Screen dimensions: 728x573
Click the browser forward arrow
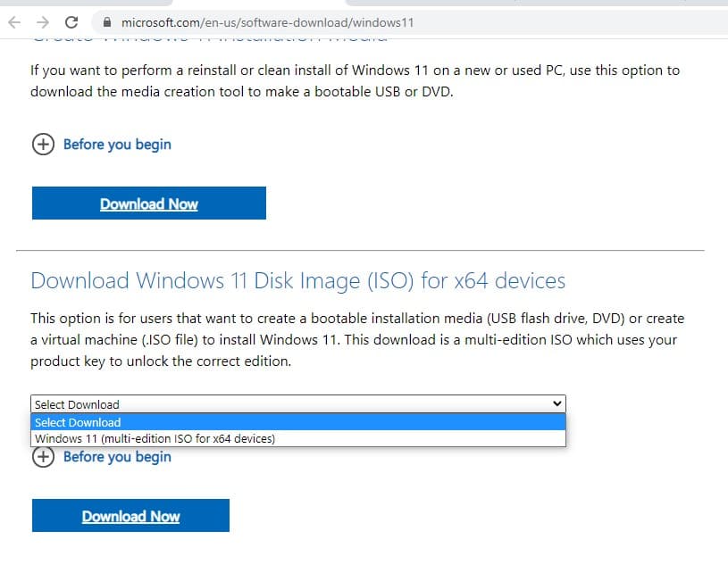(43, 21)
